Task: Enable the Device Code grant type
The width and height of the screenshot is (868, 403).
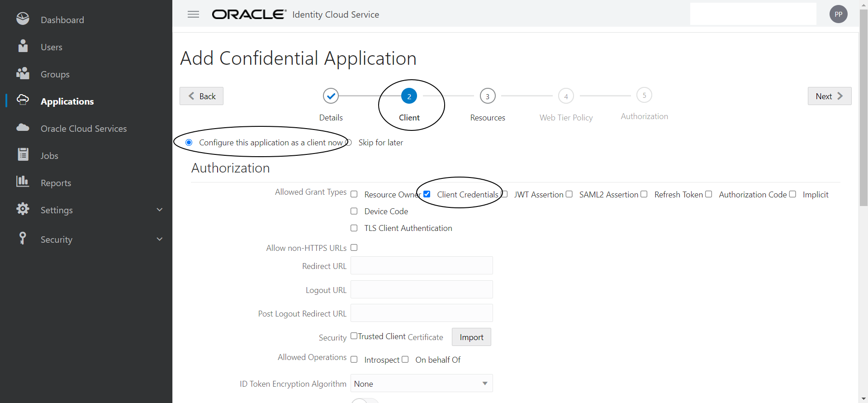Action: point(354,211)
